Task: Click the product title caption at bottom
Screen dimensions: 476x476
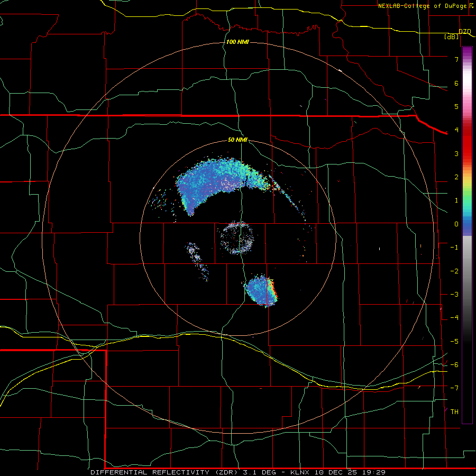Action: (238, 472)
